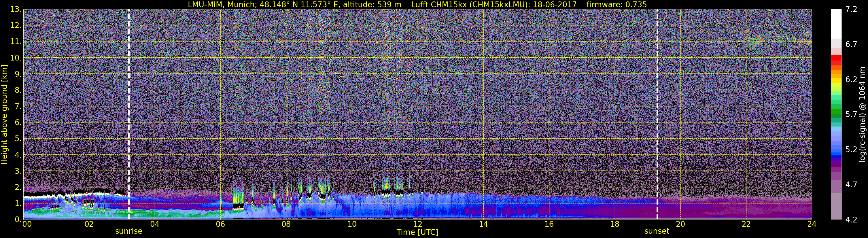This screenshot has height=238, width=868.
Task: Click the time axis tick '16'
Action: 549,224
